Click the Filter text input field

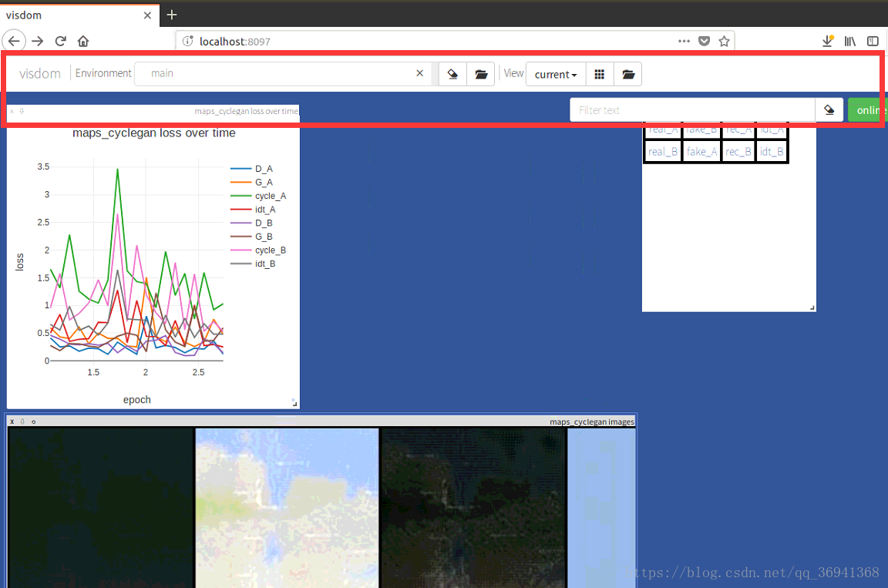(691, 110)
